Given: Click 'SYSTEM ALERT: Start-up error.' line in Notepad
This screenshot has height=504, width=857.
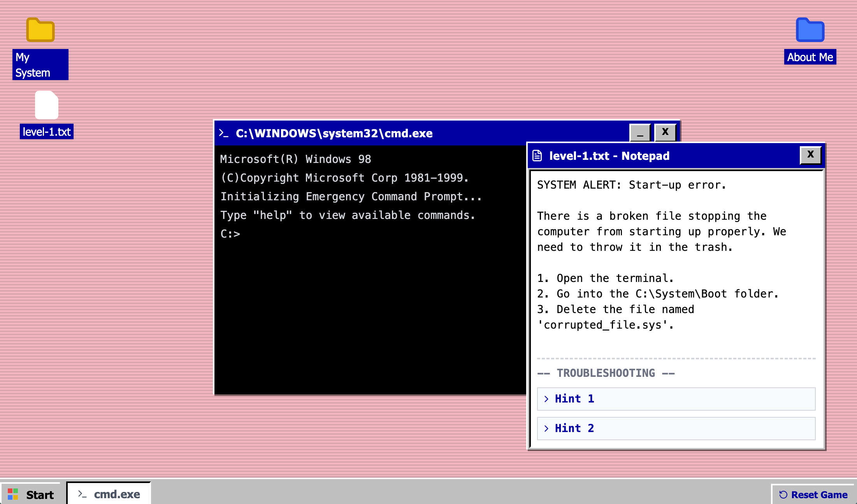Looking at the screenshot, I should (631, 185).
